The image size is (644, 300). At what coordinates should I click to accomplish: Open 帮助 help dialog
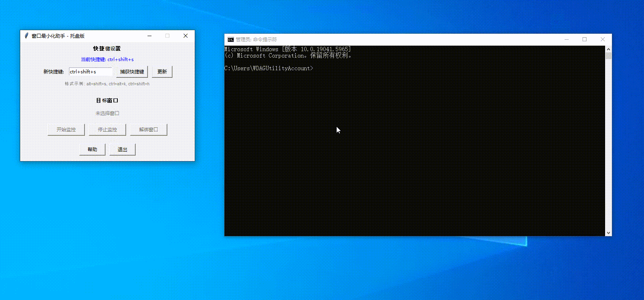click(92, 150)
